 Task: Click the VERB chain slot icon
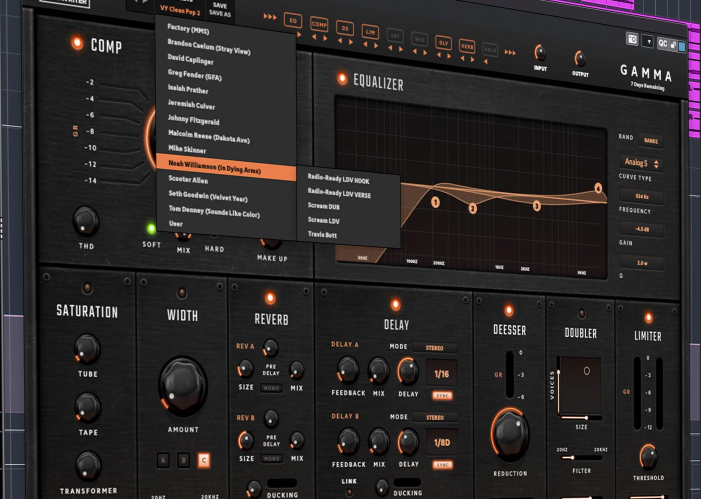coord(467,46)
